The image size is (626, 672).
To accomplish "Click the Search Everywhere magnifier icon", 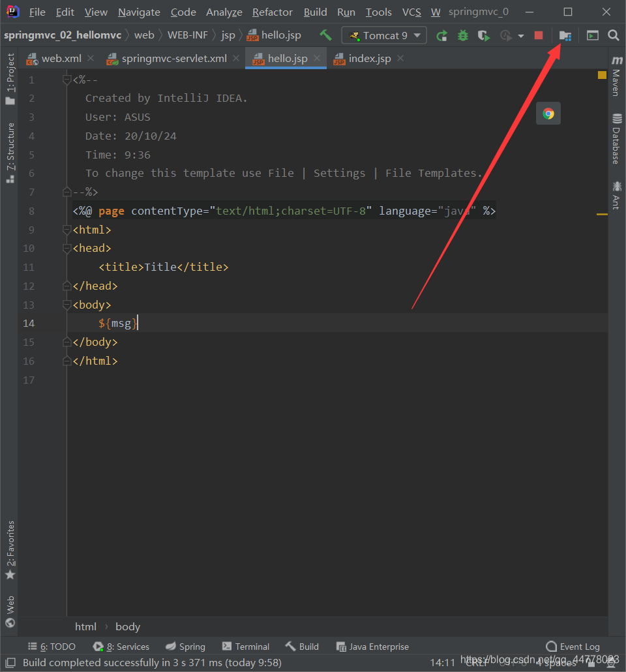I will 614,35.
